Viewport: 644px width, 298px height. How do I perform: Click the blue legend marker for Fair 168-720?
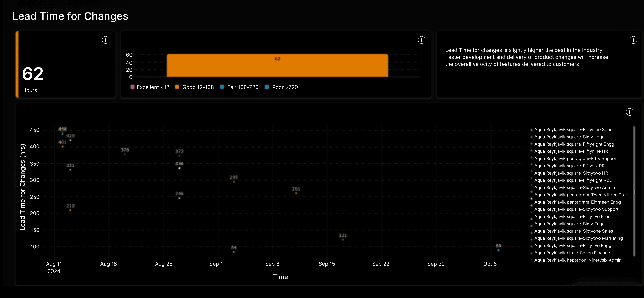tap(222, 87)
